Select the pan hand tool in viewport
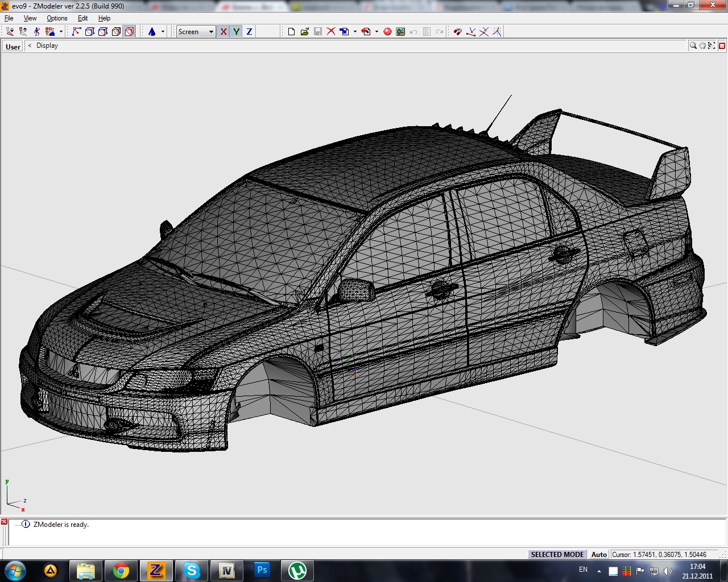The height and width of the screenshot is (582, 728). pos(702,46)
